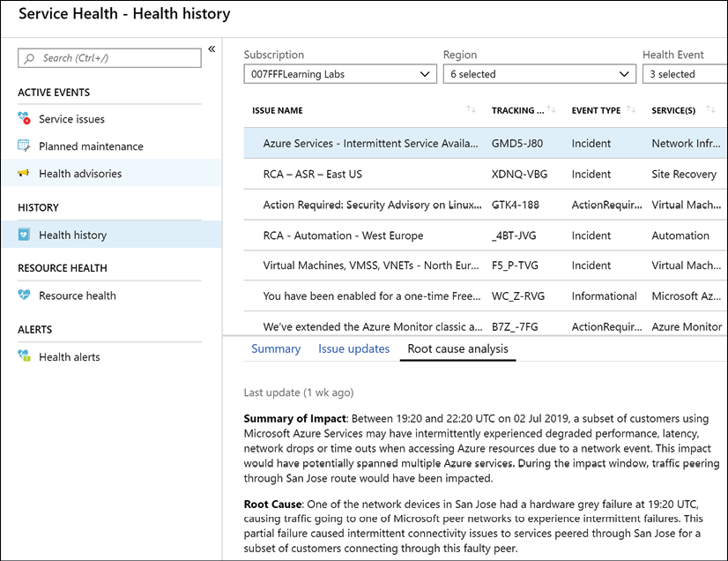
Task: Sort by Event Type column arrows
Action: 631,109
